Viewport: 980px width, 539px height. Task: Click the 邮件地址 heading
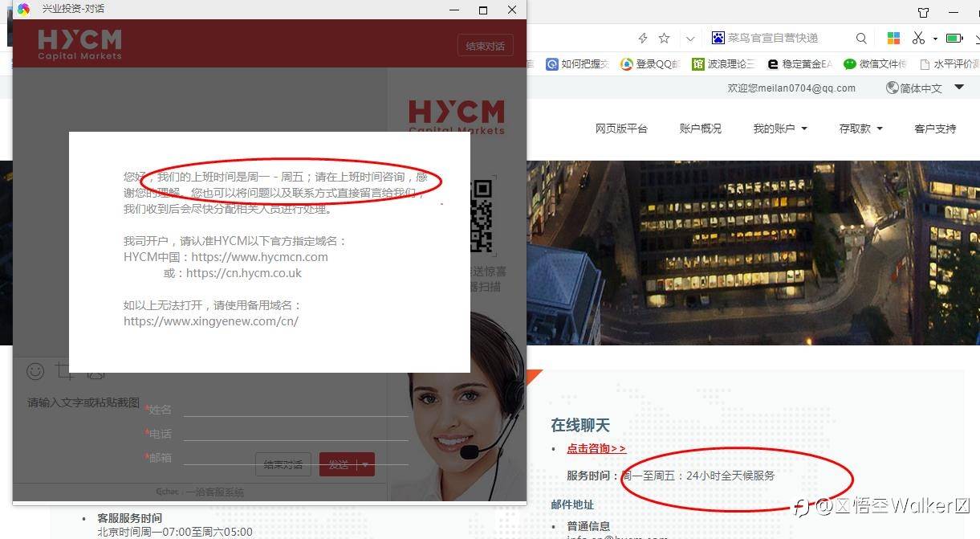pyautogui.click(x=572, y=504)
